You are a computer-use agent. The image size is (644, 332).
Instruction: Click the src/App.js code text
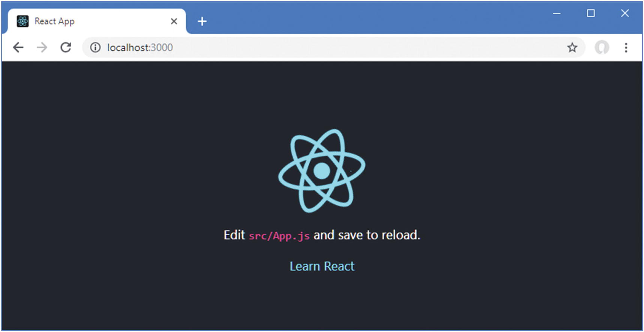click(279, 236)
